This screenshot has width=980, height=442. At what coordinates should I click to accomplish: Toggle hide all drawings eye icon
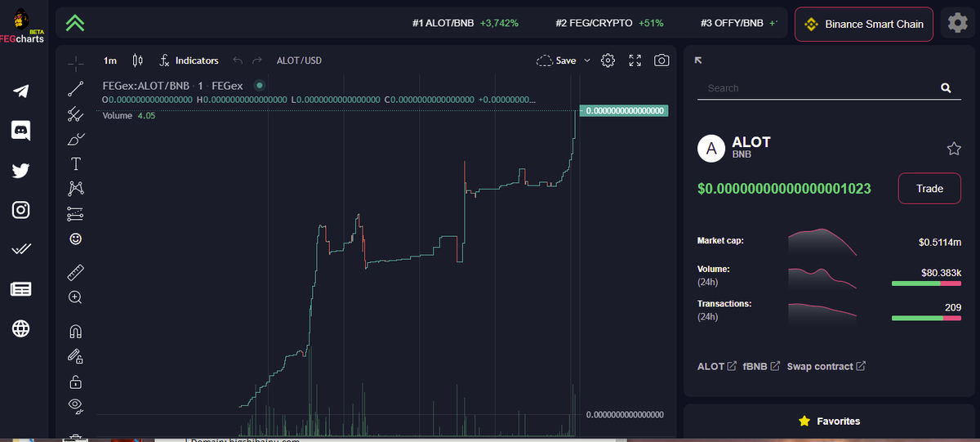tap(75, 405)
